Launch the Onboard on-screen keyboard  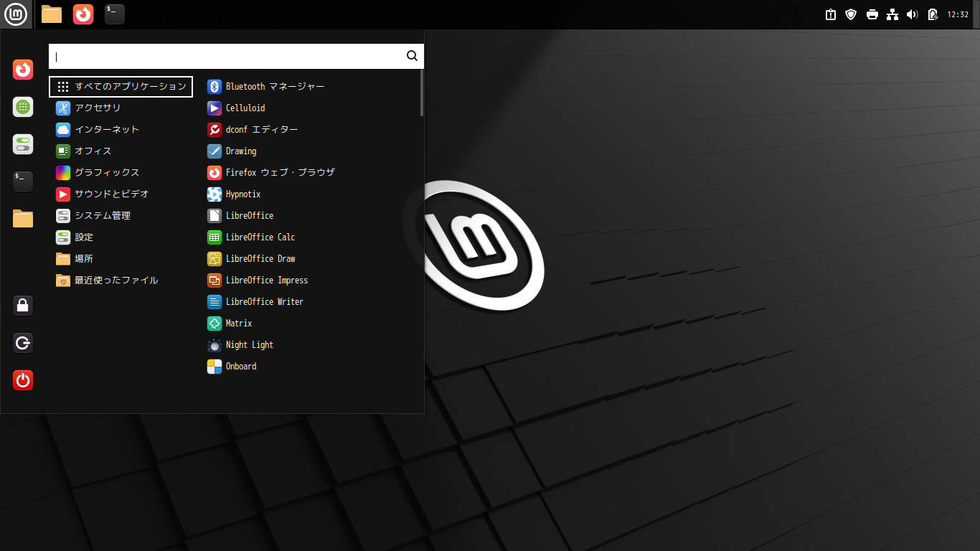click(x=310, y=366)
